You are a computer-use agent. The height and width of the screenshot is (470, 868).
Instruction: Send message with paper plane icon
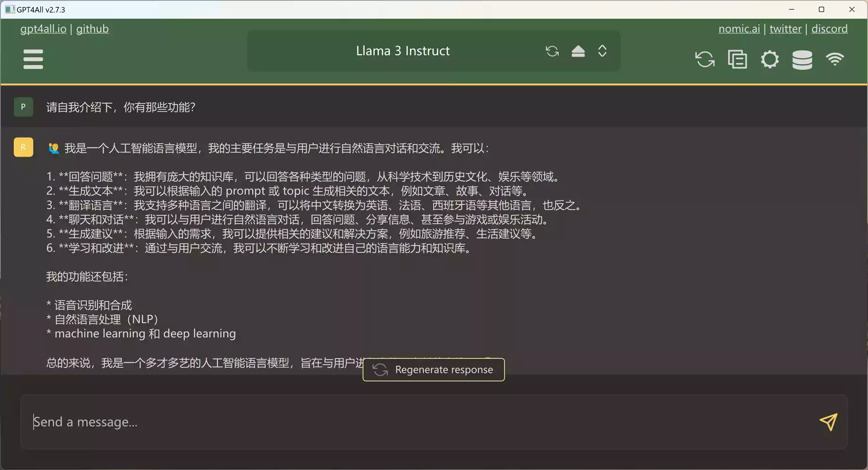828,422
